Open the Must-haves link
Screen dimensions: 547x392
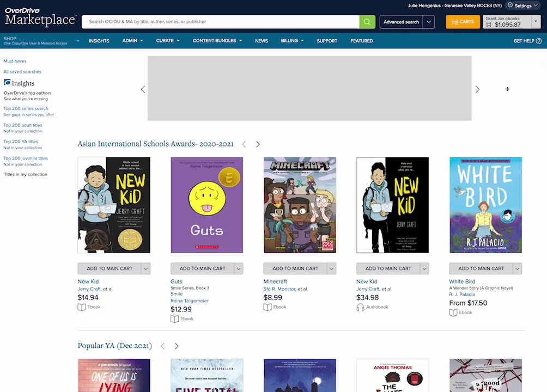click(15, 61)
